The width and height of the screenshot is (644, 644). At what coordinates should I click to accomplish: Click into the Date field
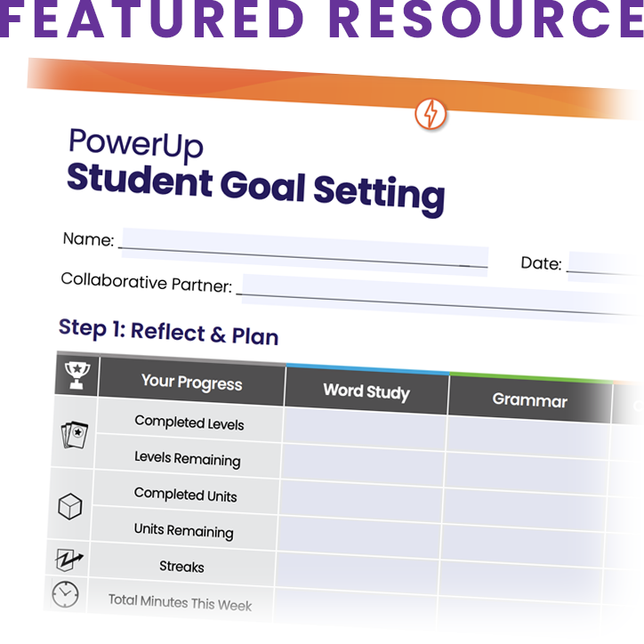pos(606,267)
